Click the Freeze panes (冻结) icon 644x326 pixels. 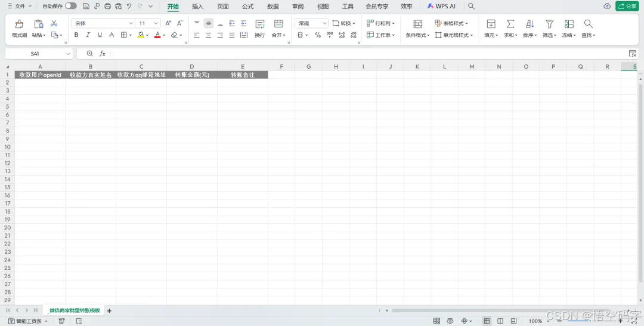[569, 24]
